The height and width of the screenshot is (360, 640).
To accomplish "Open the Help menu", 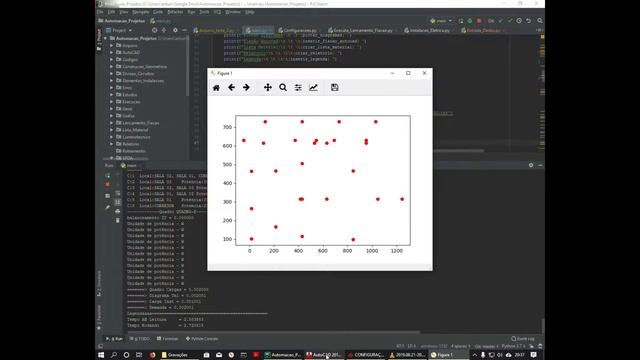I will [250, 12].
